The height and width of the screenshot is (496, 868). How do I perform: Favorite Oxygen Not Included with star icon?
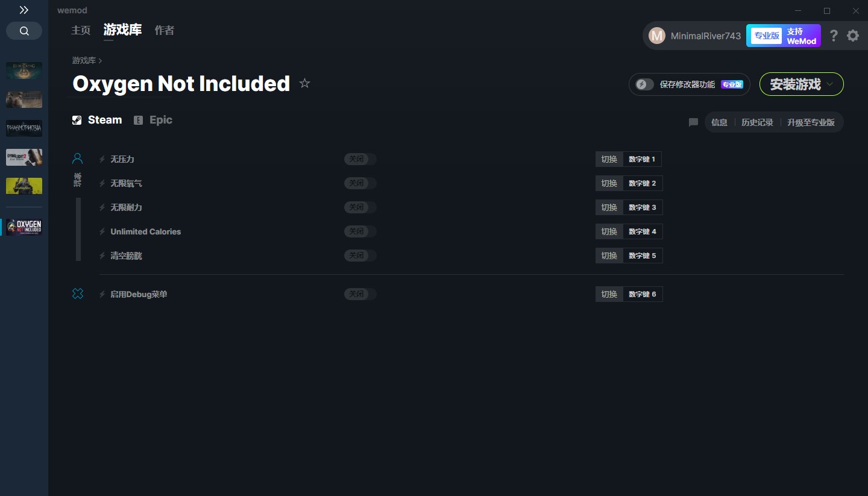(x=304, y=83)
